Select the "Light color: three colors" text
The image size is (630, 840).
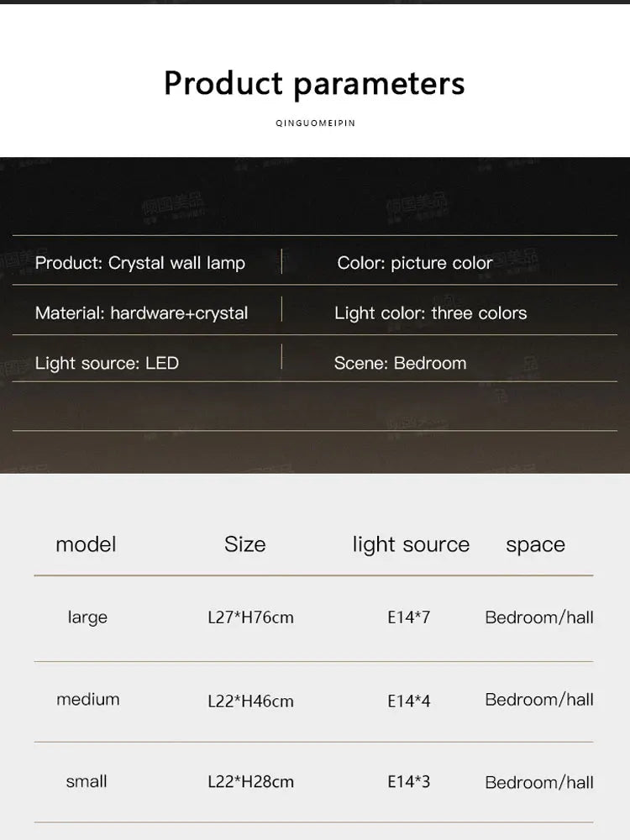pyautogui.click(x=430, y=313)
